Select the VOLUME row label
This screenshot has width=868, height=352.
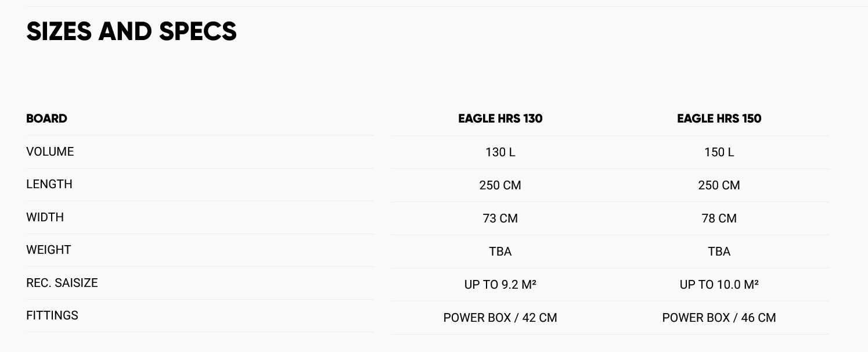[x=50, y=152]
